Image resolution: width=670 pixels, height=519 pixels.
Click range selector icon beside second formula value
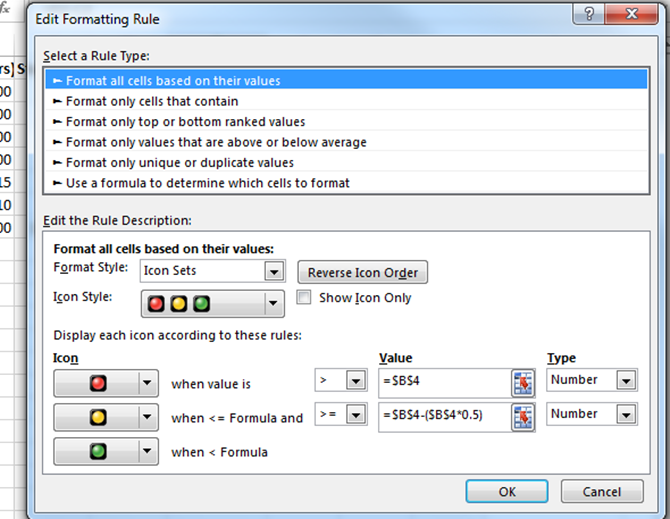521,416
